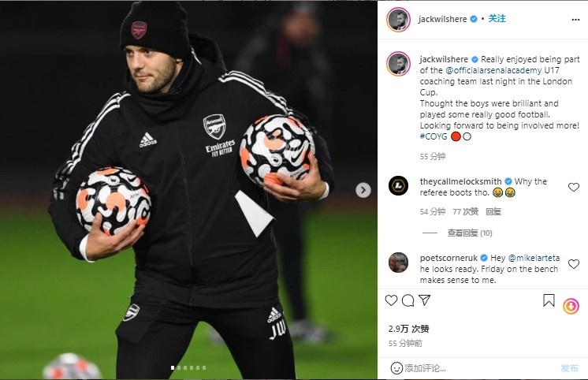Follow jackwilshere using the 关注 button
The width and height of the screenshot is (588, 380).
pyautogui.click(x=497, y=18)
